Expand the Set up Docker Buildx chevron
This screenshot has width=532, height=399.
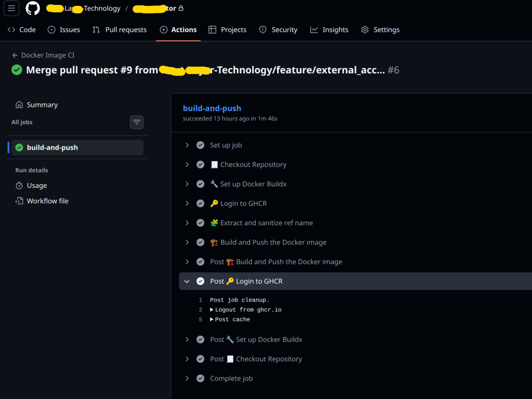(x=187, y=184)
